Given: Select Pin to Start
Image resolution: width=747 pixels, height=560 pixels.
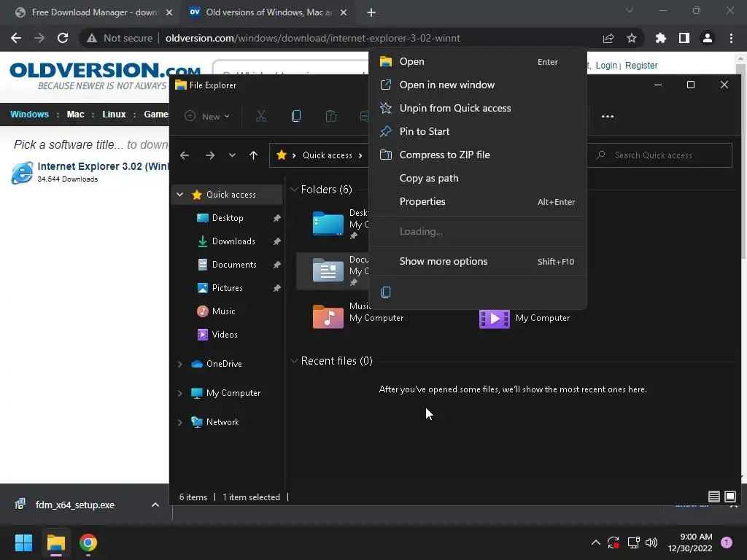Looking at the screenshot, I should click(478, 131).
